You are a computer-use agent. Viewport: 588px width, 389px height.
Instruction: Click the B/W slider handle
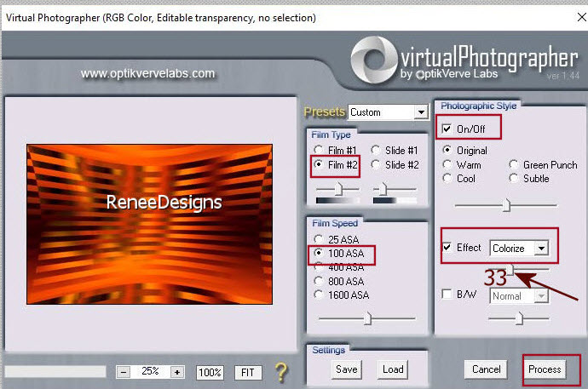click(519, 318)
